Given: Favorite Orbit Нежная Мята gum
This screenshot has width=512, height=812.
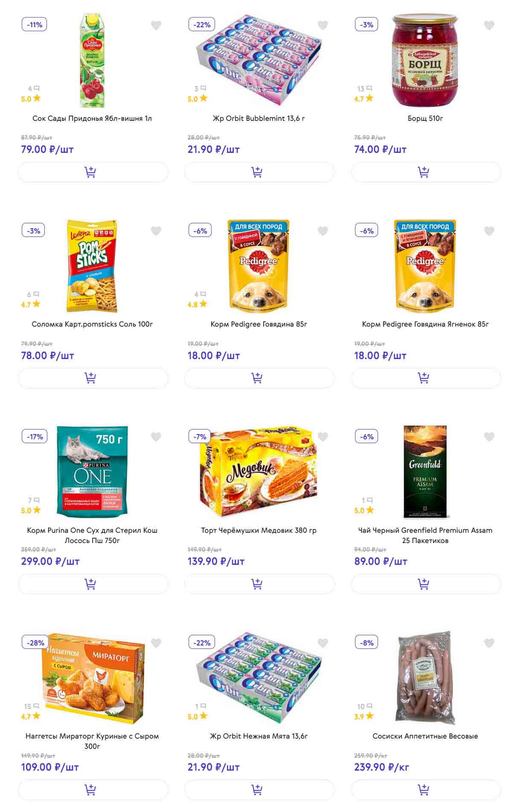Looking at the screenshot, I should click(x=323, y=643).
